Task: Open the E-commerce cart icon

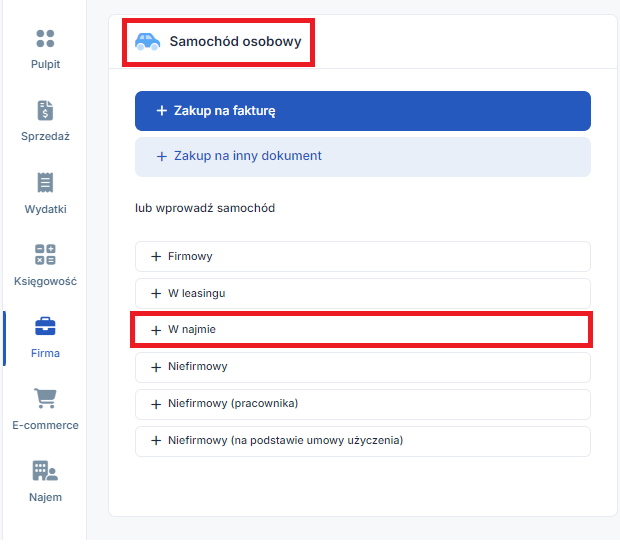Action: 45,398
